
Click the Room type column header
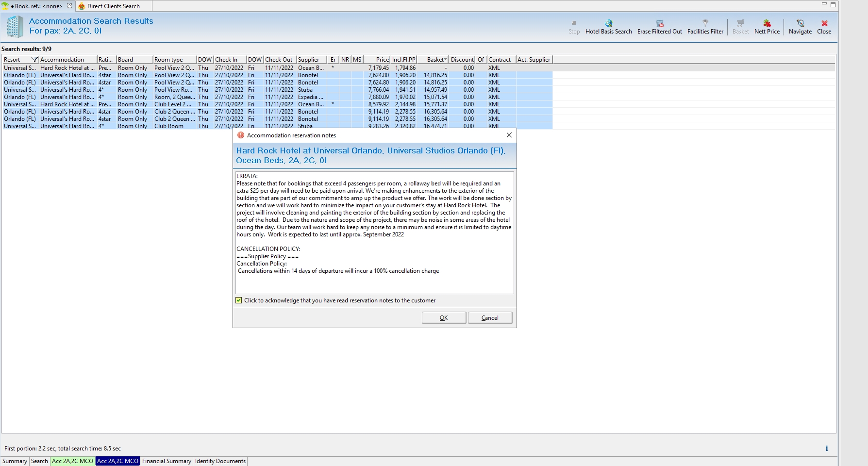coord(175,60)
